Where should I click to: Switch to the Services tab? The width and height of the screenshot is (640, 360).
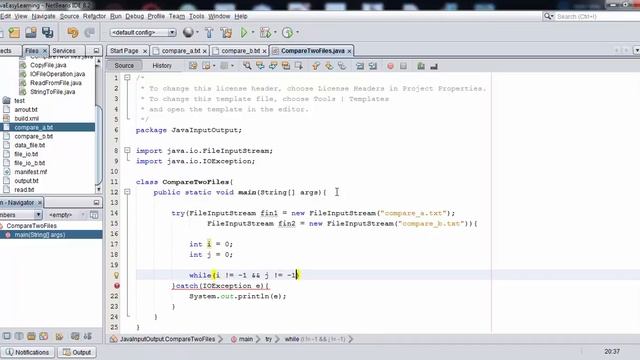64,51
